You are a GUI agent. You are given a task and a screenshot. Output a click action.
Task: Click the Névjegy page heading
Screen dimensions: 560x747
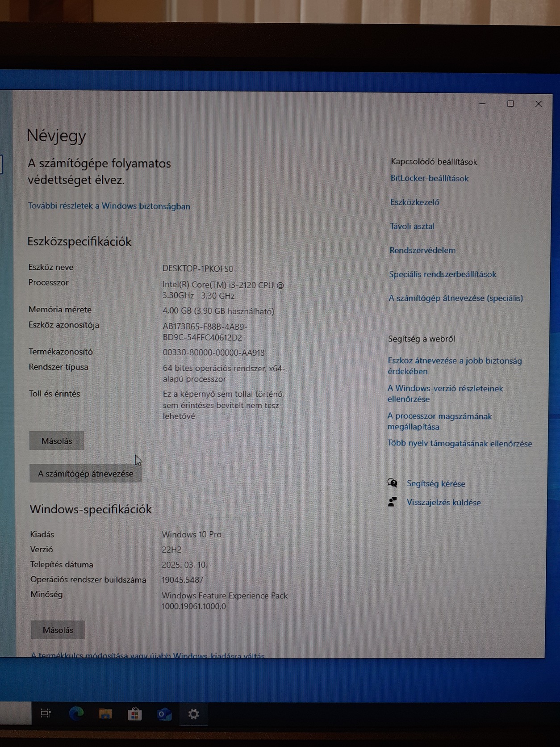tap(56, 135)
